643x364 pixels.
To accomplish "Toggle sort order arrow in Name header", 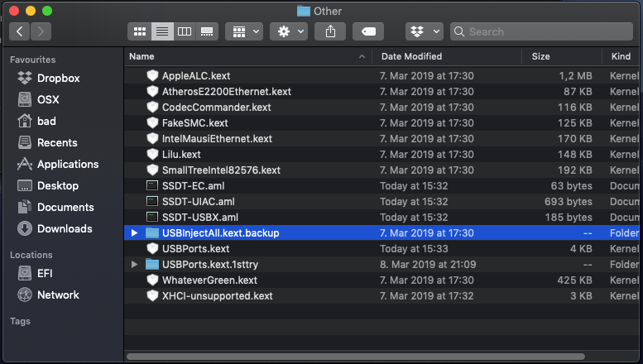I will [x=362, y=56].
